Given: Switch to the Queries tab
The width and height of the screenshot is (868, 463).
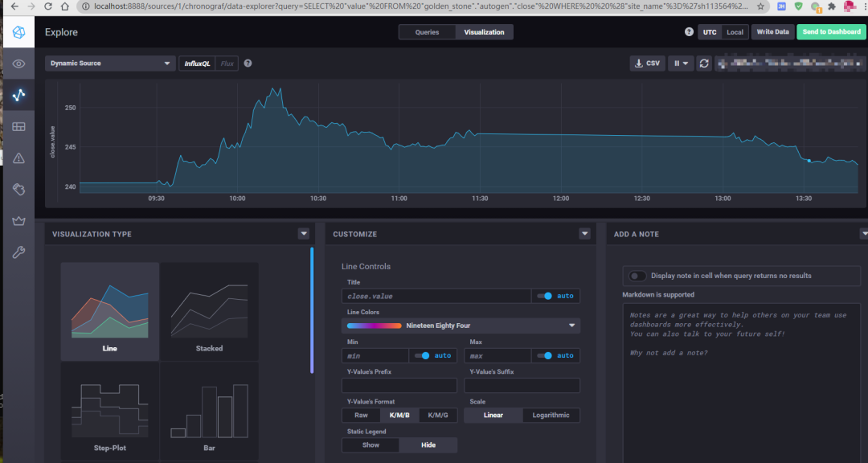Looking at the screenshot, I should click(427, 32).
